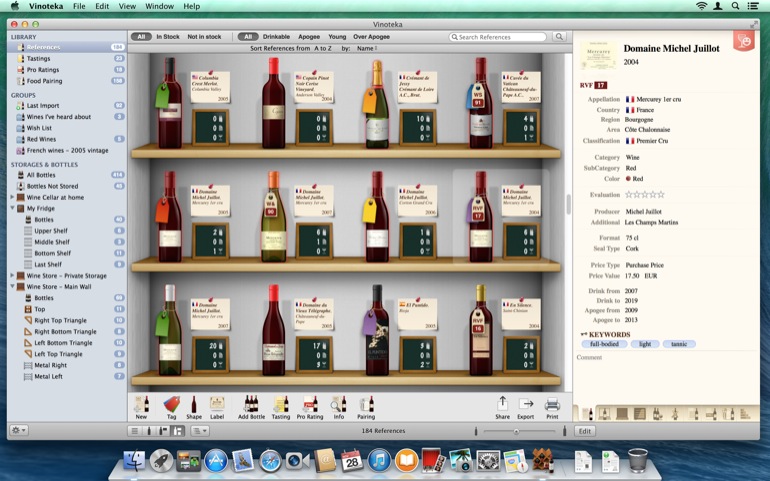Open Safari from the Dock
This screenshot has width=770, height=481.
[x=270, y=461]
